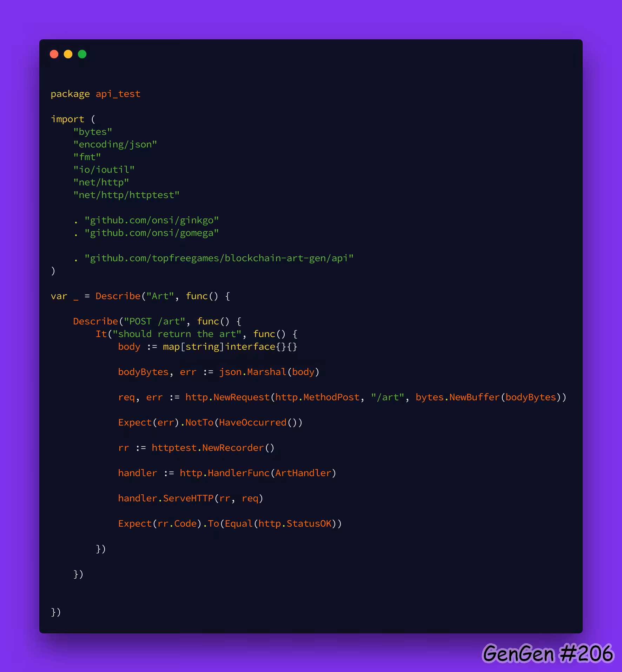Click the 'import (' keyword line

tap(73, 119)
